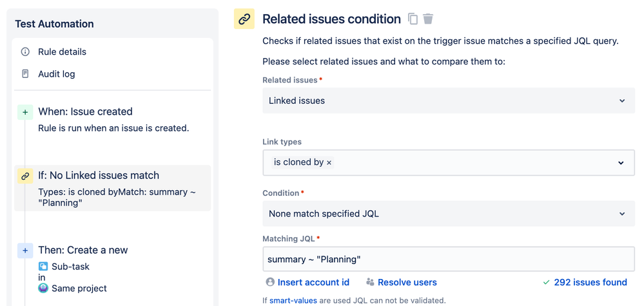Screen dimensions: 644x306
Task: Expand the Link types dropdown
Action: (621, 163)
